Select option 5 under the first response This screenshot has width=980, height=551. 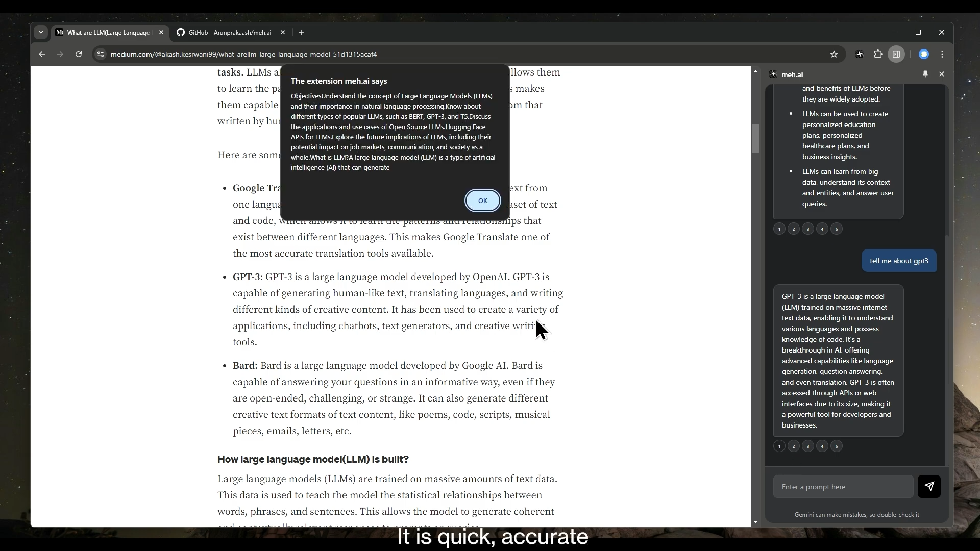(x=836, y=229)
